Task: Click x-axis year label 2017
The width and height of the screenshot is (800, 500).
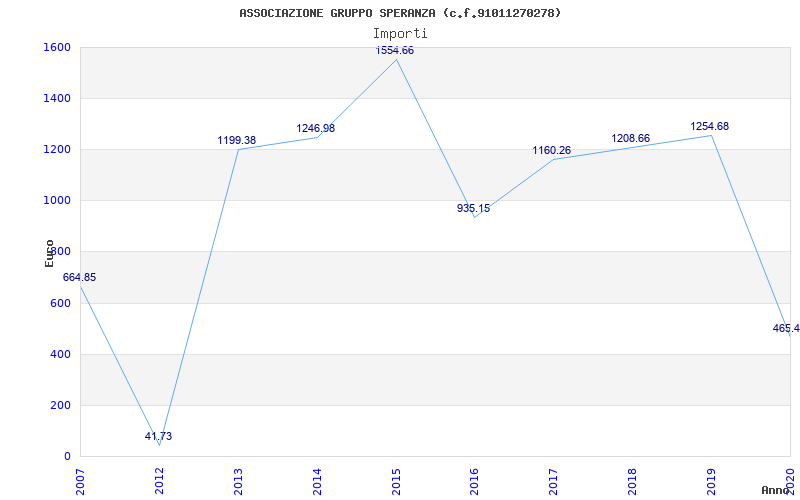Action: pyautogui.click(x=553, y=481)
